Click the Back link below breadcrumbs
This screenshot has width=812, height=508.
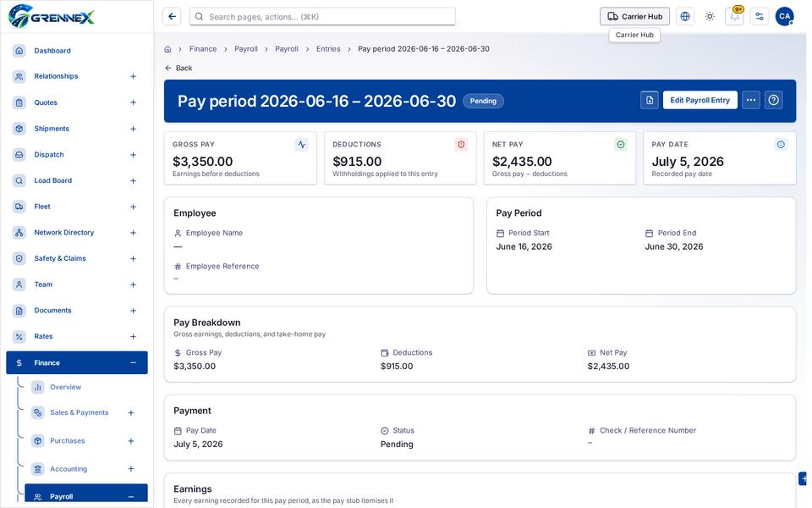click(178, 68)
